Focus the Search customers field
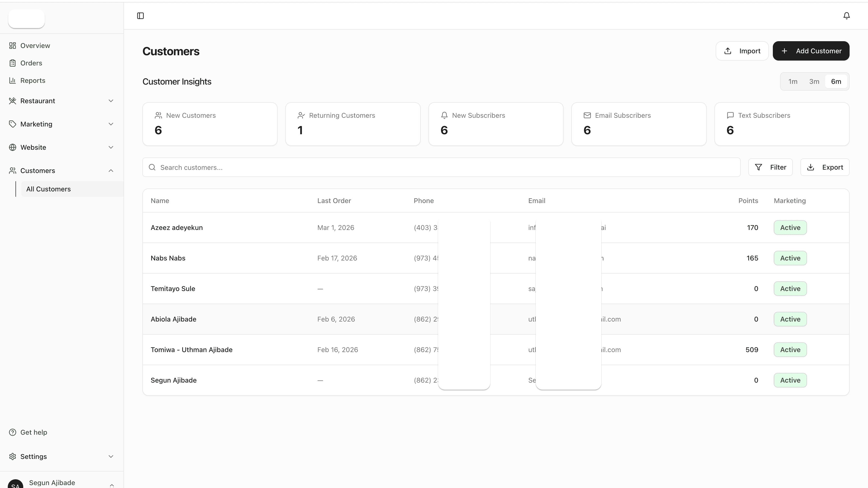868x488 pixels. click(442, 167)
